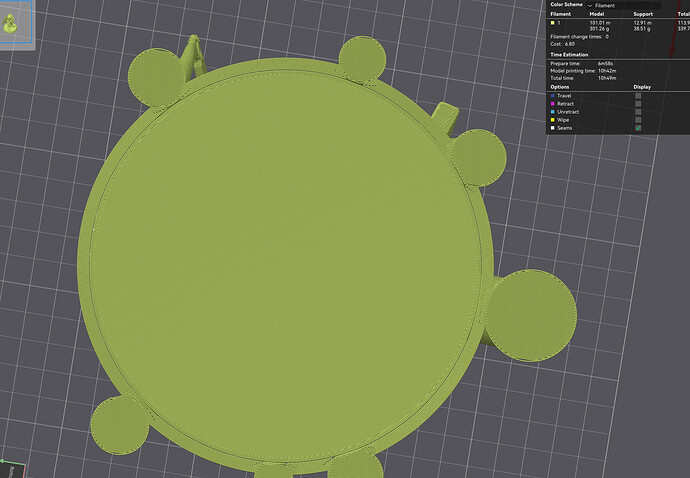Screen dimensions: 690x478
Task: Enable the Wipe display checkbox
Action: pos(638,120)
